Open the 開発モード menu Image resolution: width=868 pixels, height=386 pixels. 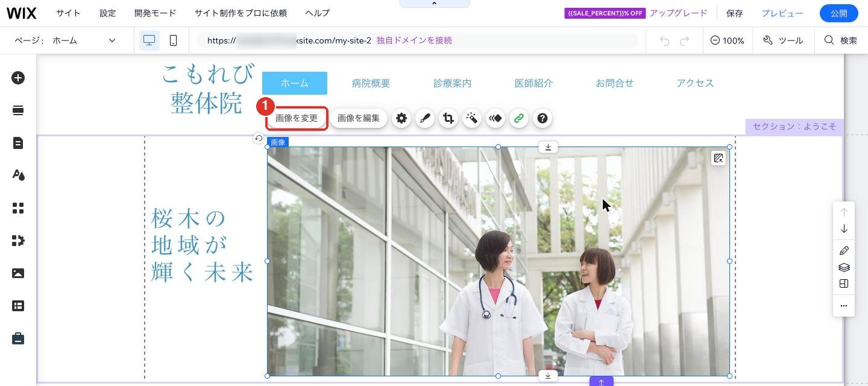click(x=156, y=13)
